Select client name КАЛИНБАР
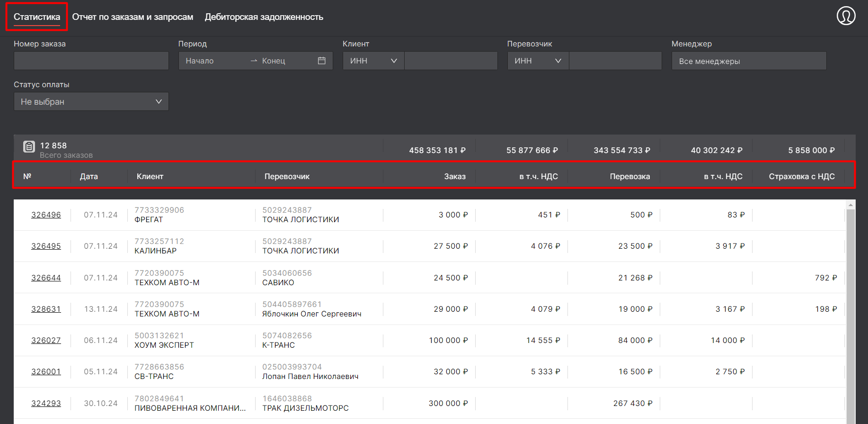This screenshot has width=868, height=424. (x=155, y=251)
